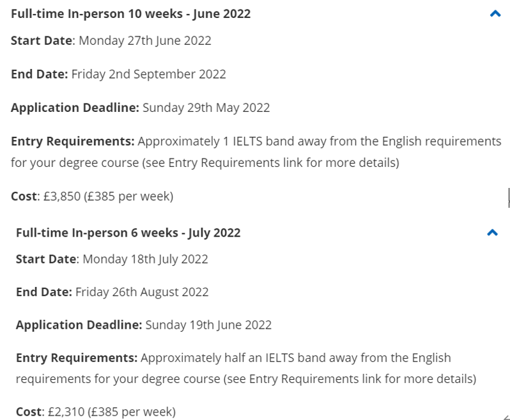Click the bold 'Entry Requirements:' label in July section

(x=77, y=358)
